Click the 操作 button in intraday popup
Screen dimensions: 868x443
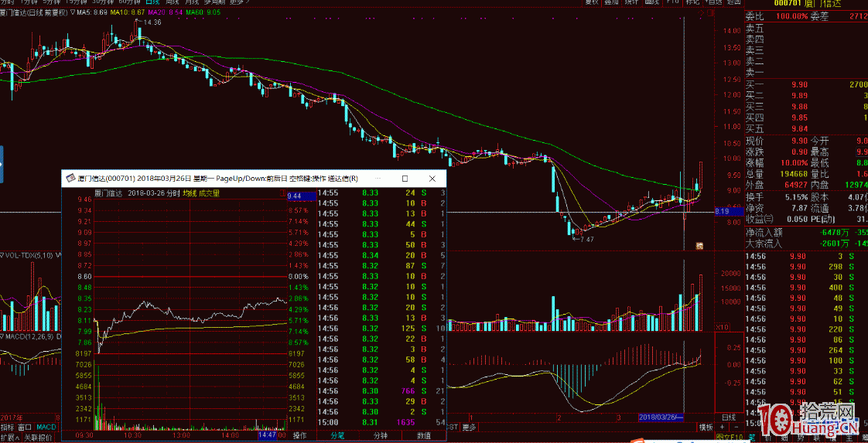(x=299, y=436)
